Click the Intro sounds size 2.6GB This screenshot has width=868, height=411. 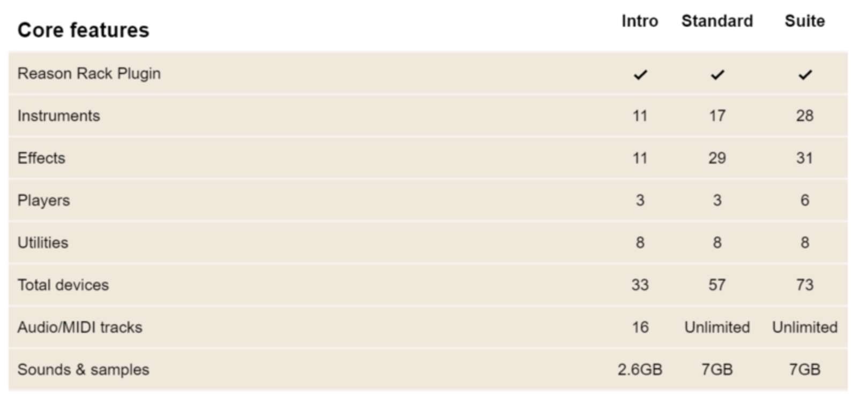[640, 369]
